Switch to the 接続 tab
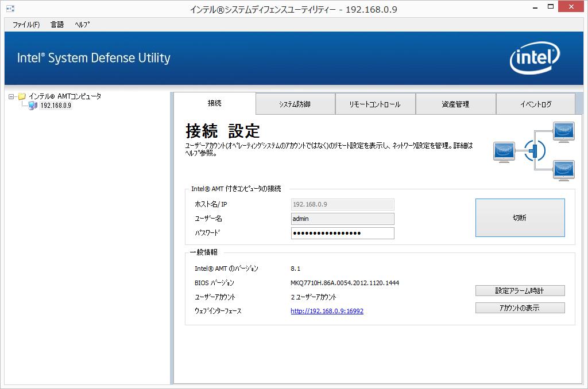588x389 pixels. coord(215,103)
